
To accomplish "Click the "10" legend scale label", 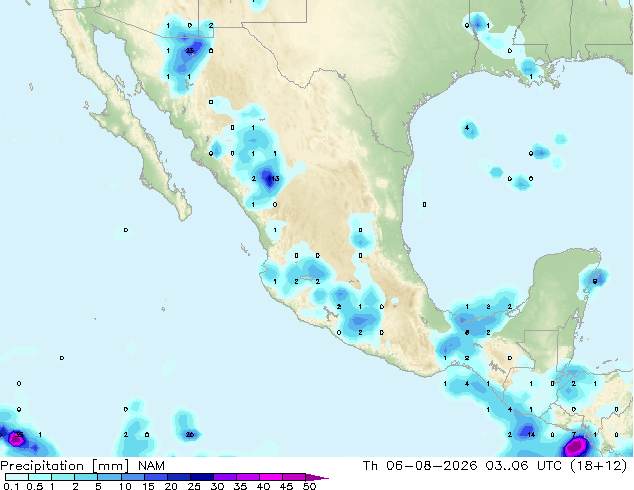I will pos(125,486).
